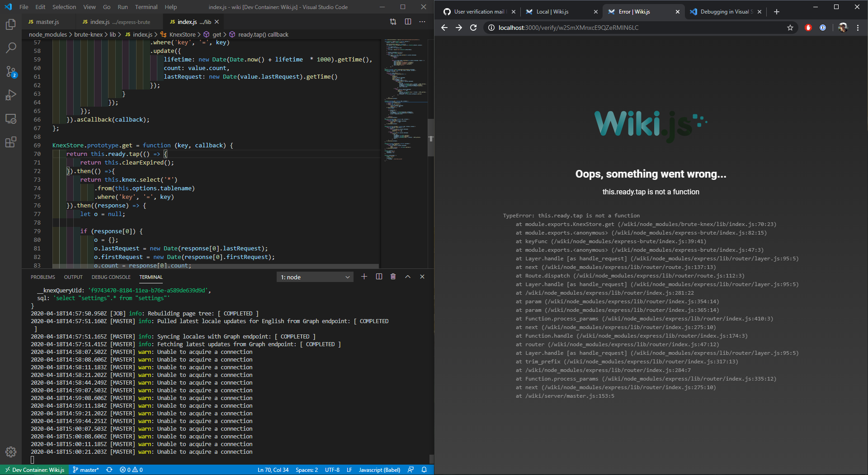Click the browser address bar URL
The image size is (868, 475).
pyautogui.click(x=568, y=28)
